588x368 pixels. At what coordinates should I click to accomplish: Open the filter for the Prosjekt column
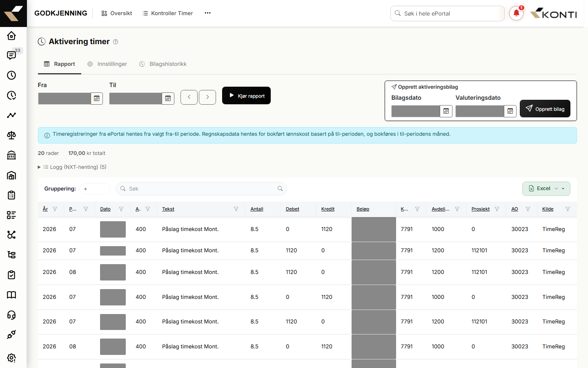[497, 209]
